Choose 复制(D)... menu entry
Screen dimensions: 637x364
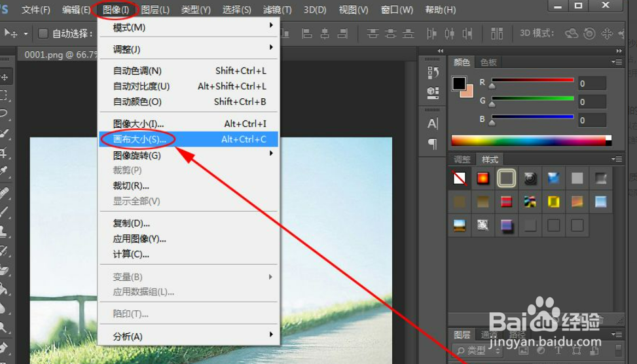[x=189, y=223]
